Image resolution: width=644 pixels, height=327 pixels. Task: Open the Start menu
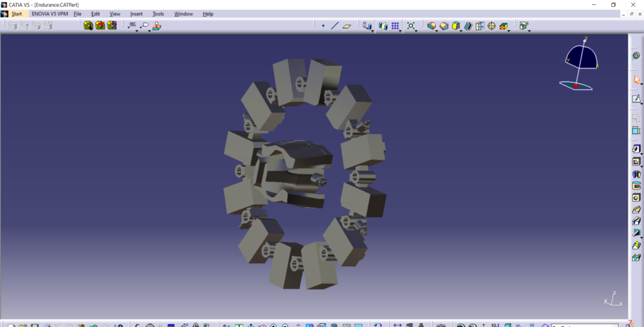click(17, 14)
